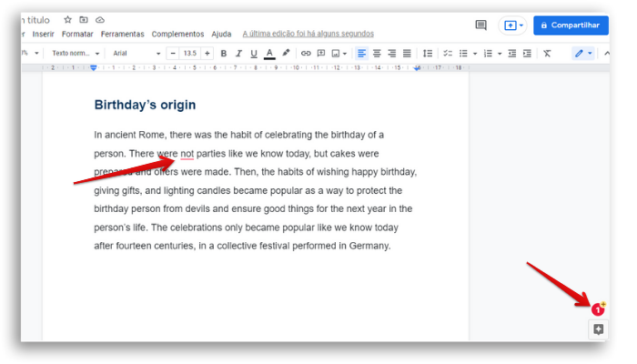Insert a numbered list
Image resolution: width=637 pixels, height=364 pixels.
pos(489,53)
